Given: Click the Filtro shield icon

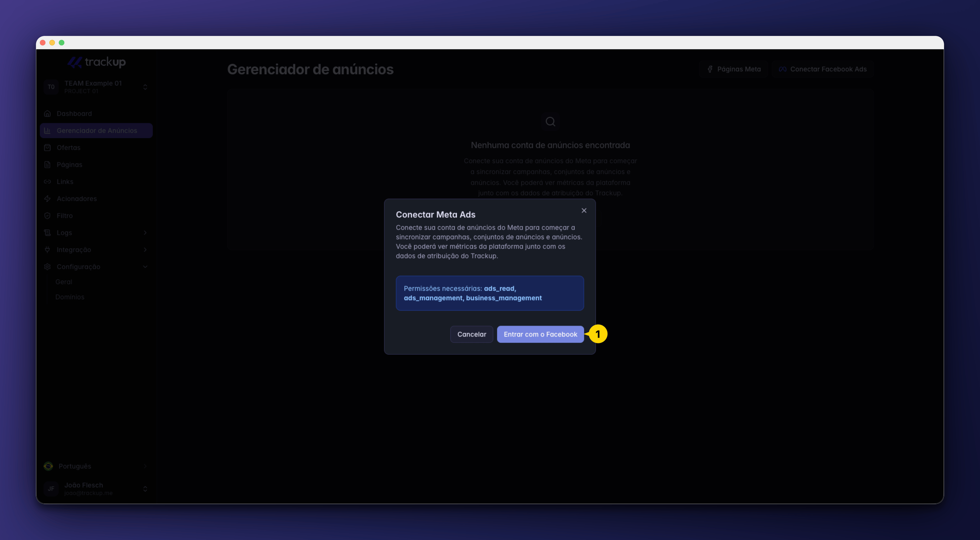Looking at the screenshot, I should click(48, 216).
